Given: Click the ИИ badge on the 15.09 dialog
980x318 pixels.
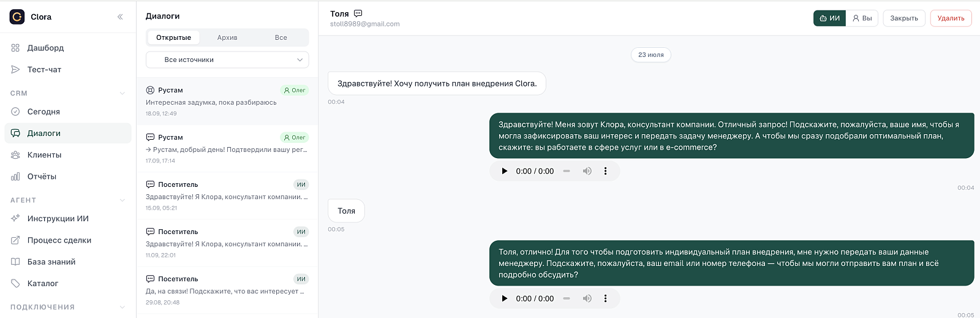Looking at the screenshot, I should (301, 184).
